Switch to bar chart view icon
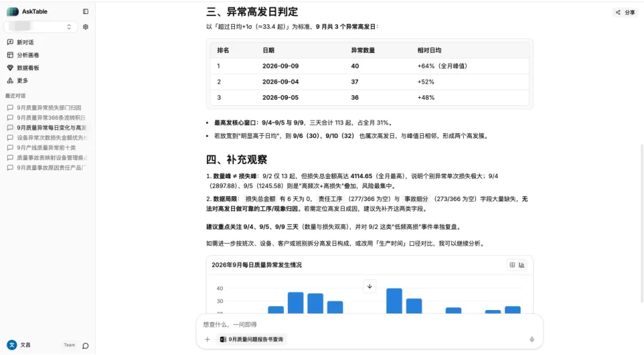The height and width of the screenshot is (355, 644). (x=521, y=265)
